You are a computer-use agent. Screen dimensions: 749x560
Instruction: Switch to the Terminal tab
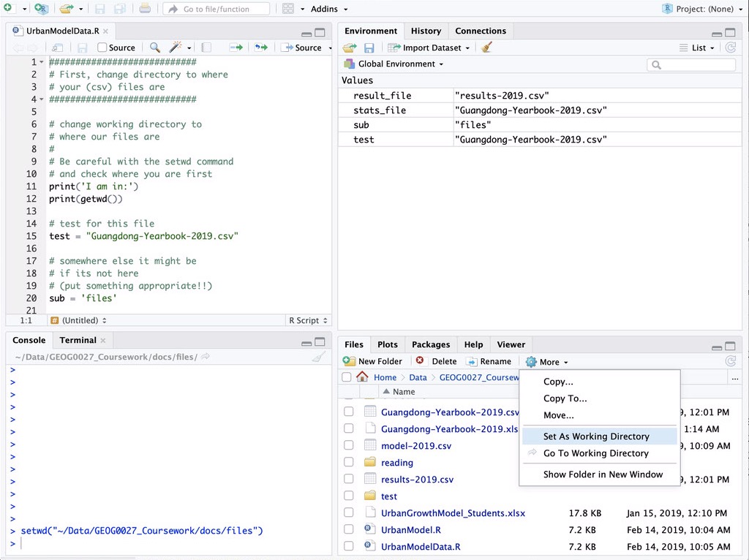pos(78,340)
